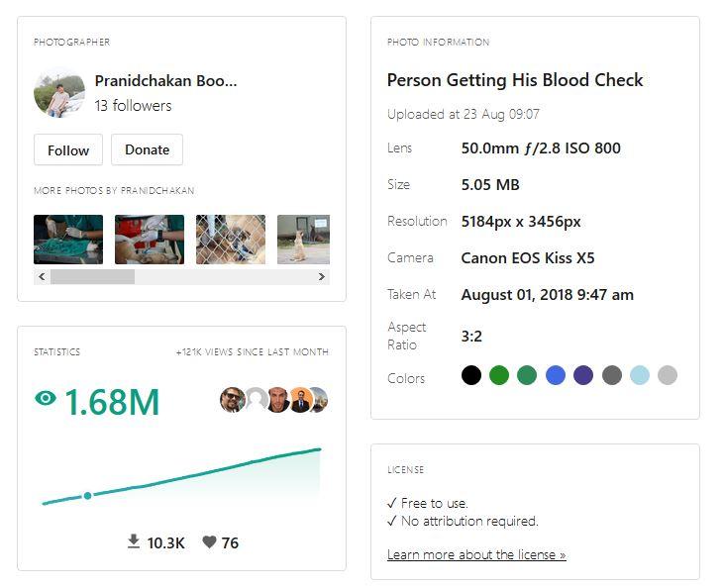This screenshot has height=588, width=722.
Task: Click the last viewer avatar in row
Action: point(318,400)
